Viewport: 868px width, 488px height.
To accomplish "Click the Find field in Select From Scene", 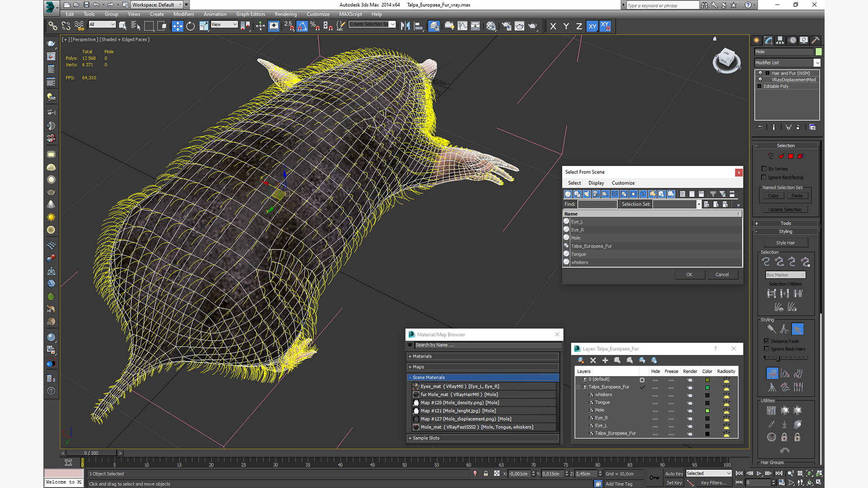I will click(x=597, y=204).
